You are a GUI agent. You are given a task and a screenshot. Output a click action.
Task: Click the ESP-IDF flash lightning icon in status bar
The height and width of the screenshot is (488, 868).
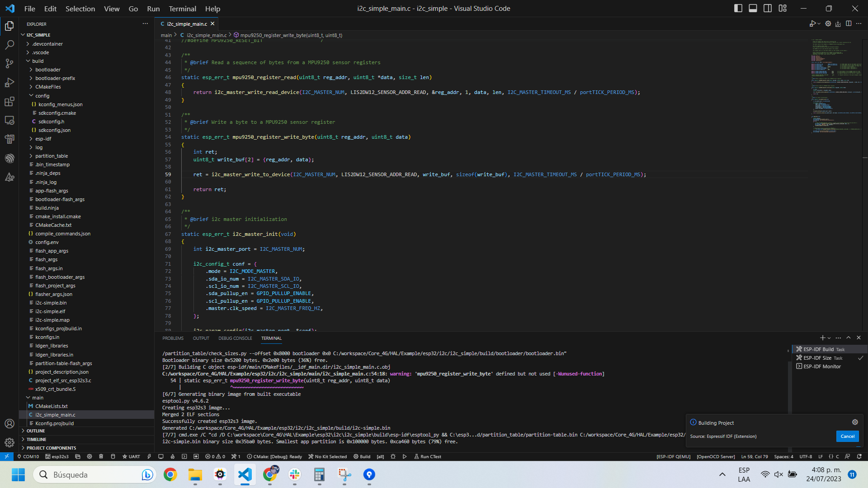pos(149,456)
